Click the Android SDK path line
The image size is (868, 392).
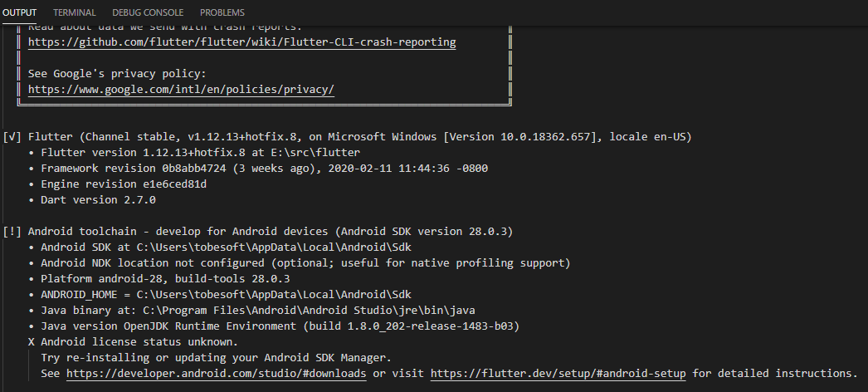click(220, 247)
